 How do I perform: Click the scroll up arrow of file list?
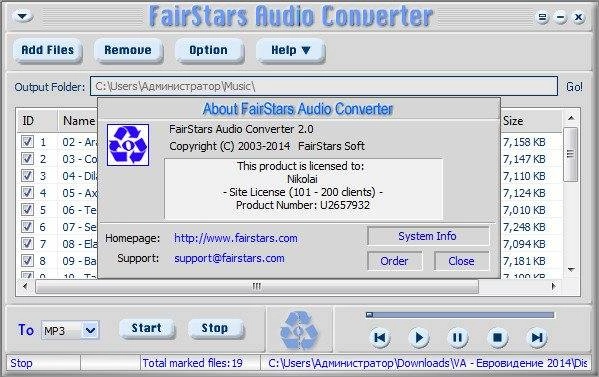(571, 118)
